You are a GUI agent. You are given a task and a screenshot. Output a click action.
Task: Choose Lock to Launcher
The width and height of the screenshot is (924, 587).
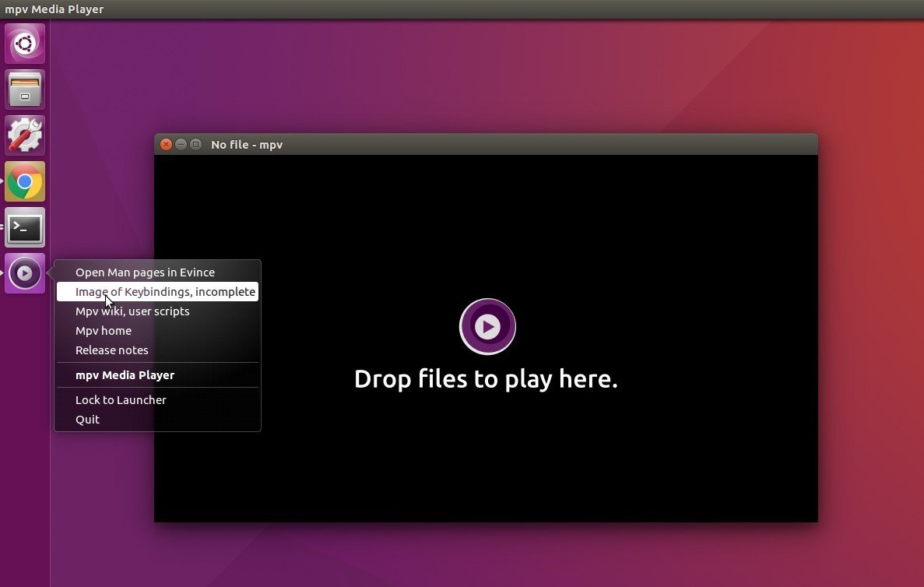point(157,399)
